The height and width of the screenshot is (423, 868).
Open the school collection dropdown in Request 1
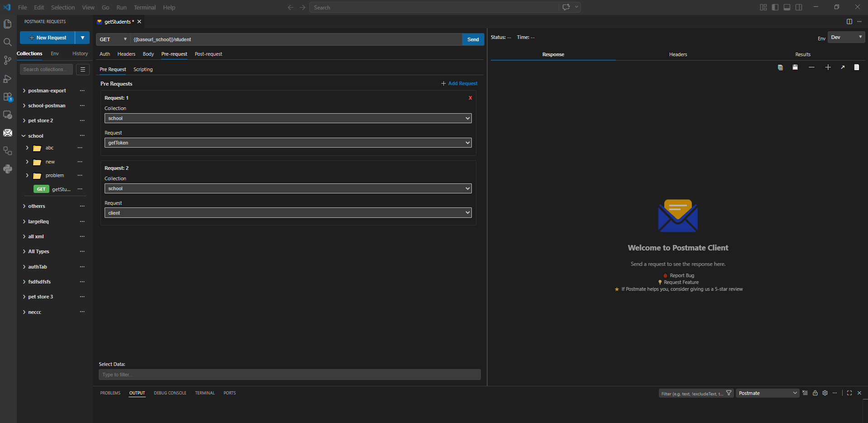coord(288,118)
